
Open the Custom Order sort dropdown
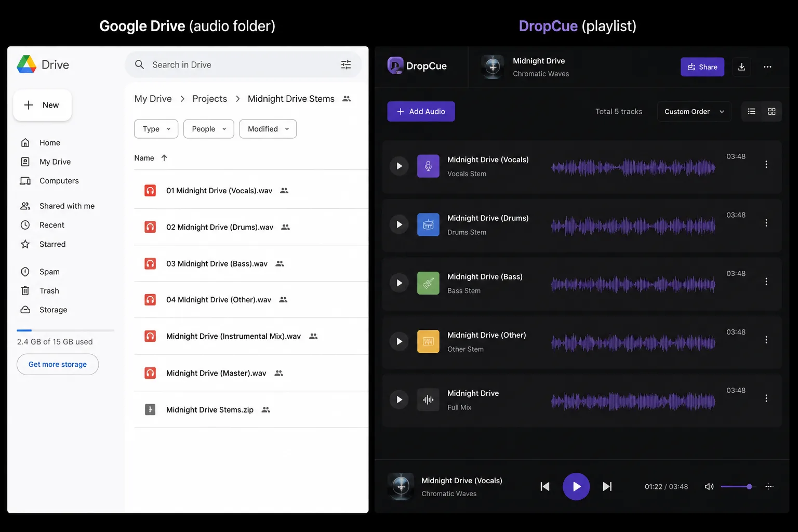point(695,111)
